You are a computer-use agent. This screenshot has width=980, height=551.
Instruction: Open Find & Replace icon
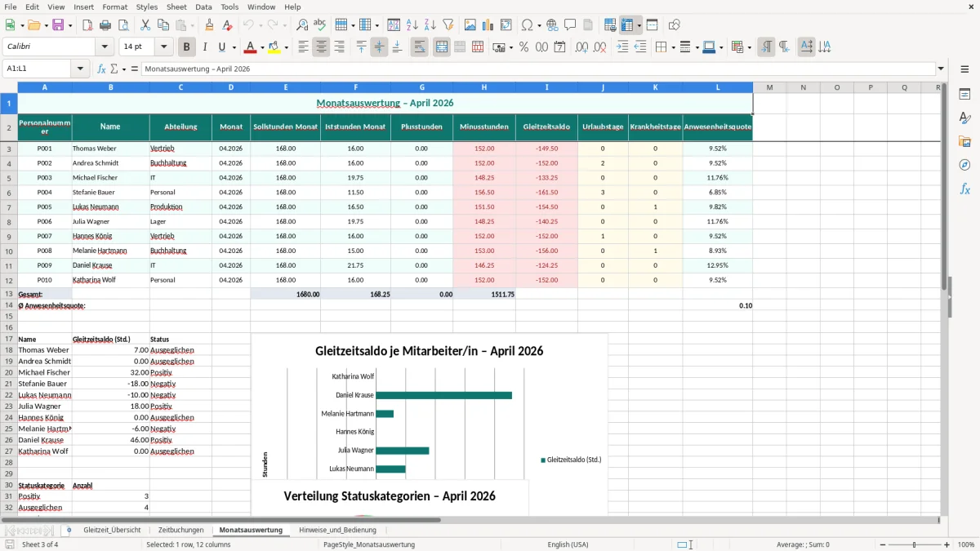(302, 25)
